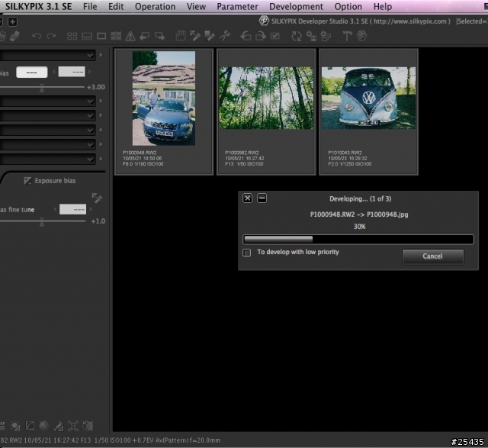Open the Help menu
Viewport: 488px width, 448px height.
(383, 7)
